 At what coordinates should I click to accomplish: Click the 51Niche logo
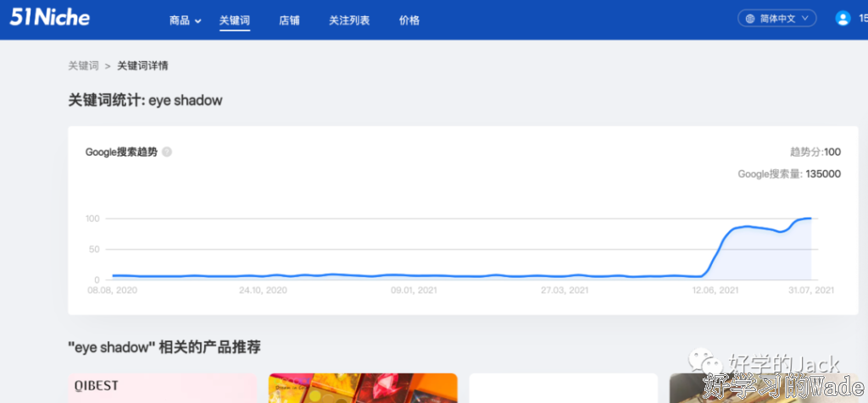pyautogui.click(x=49, y=18)
